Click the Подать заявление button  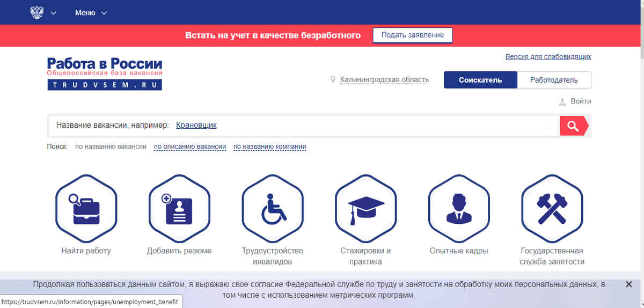point(413,35)
